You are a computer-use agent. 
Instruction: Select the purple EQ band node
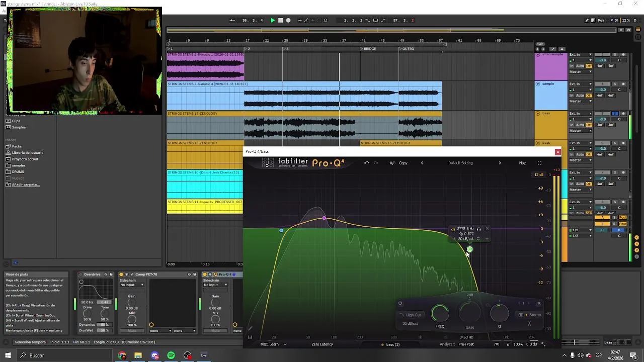click(x=324, y=218)
